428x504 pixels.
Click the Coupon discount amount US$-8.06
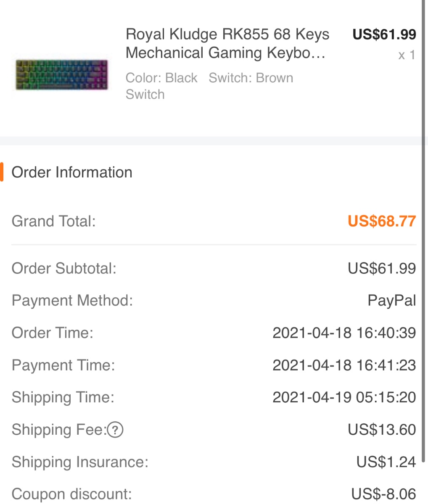383,494
